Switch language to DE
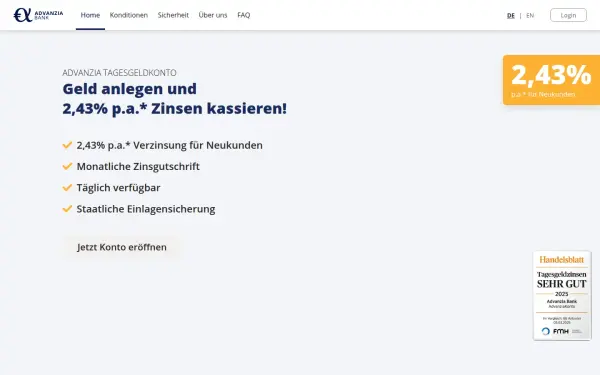The image size is (600, 375). click(510, 15)
